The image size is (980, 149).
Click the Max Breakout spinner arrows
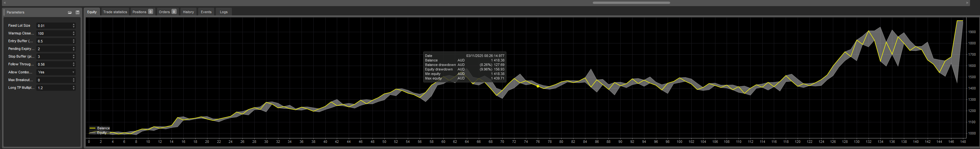(74, 80)
